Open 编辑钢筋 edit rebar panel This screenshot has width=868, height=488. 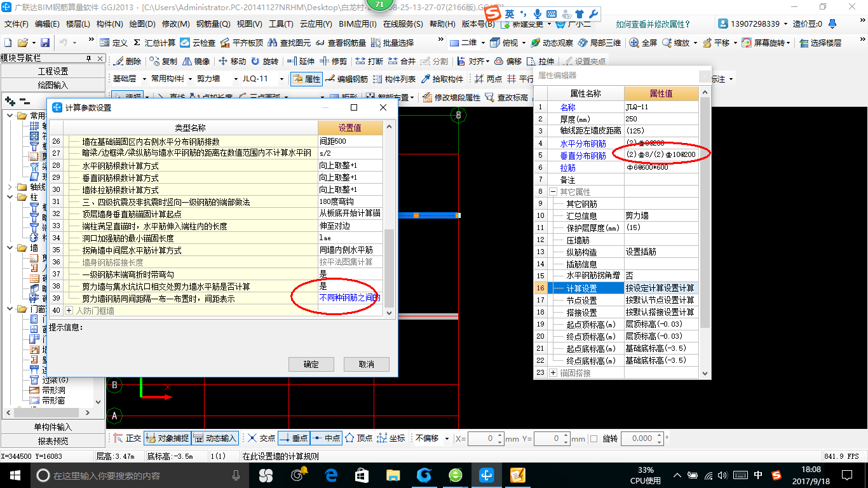[347, 79]
